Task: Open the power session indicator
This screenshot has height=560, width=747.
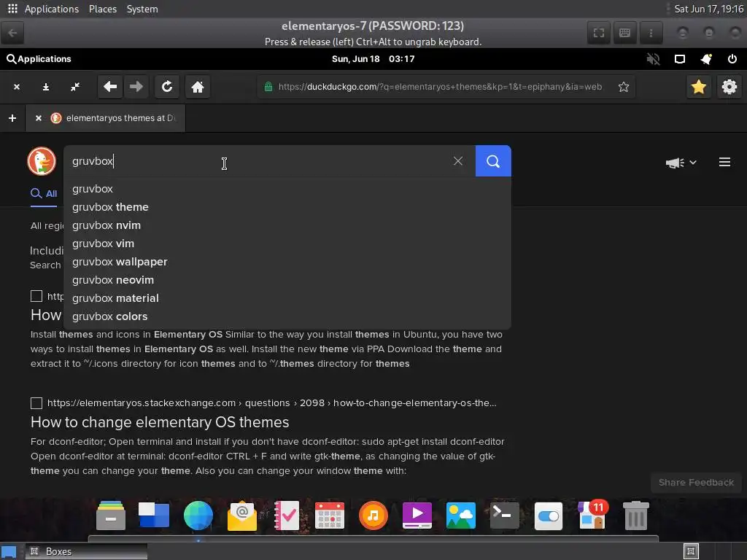Action: [x=732, y=59]
